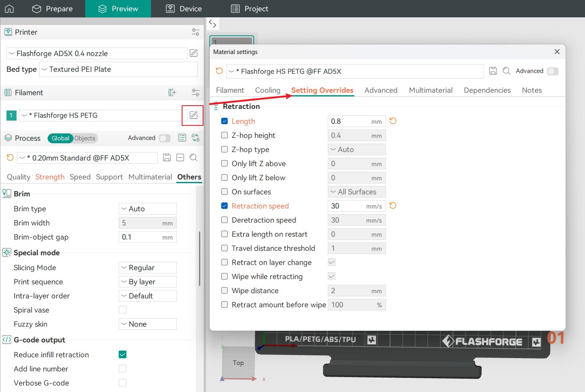Toggle Advanced switch in Material settings
The width and height of the screenshot is (585, 392).
[552, 71]
